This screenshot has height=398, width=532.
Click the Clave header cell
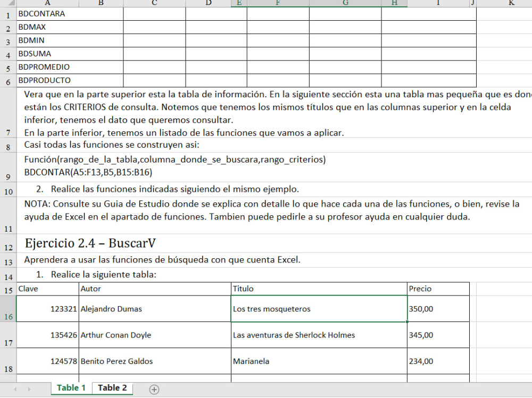[47, 289]
